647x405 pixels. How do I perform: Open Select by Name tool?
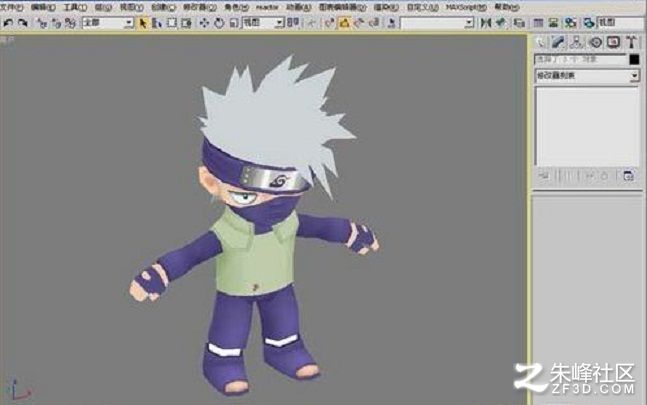pos(157,23)
